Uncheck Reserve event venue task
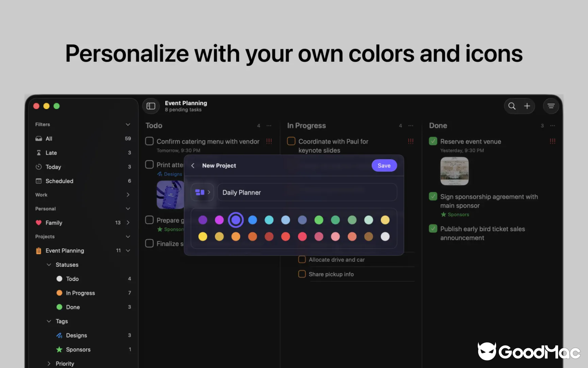 433,141
